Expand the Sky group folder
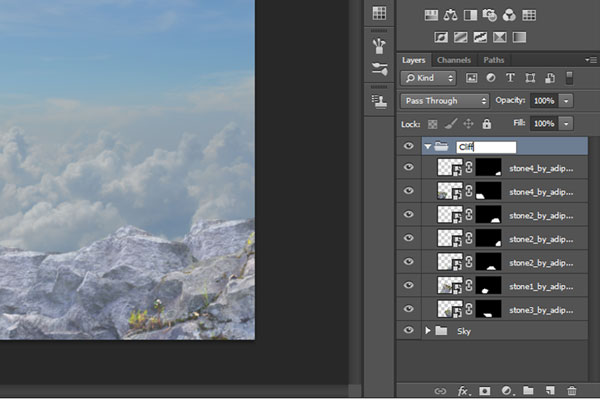The height and width of the screenshot is (400, 600). click(x=429, y=330)
